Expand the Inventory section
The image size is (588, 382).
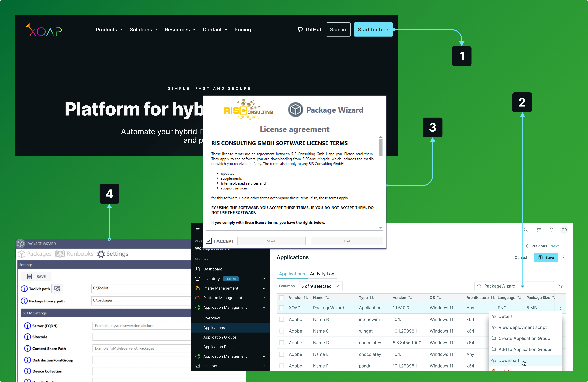(264, 279)
